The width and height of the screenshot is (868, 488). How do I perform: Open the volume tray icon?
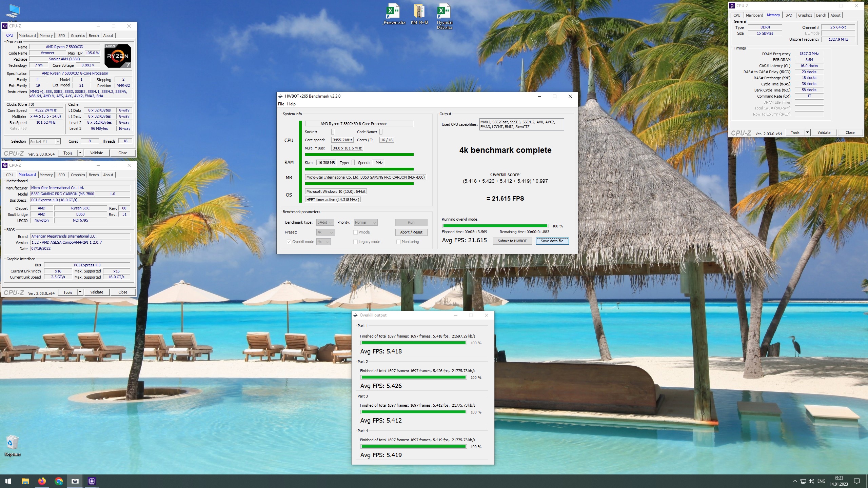[811, 481]
